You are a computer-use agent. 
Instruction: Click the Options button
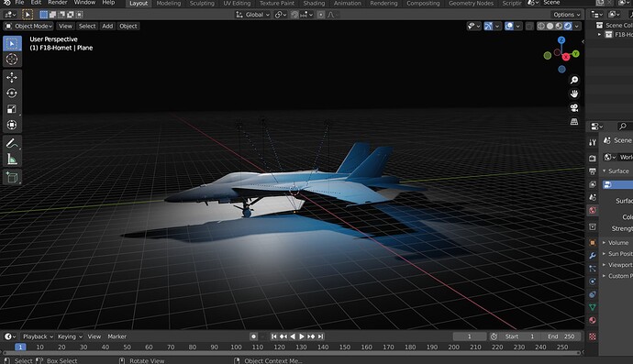(566, 15)
